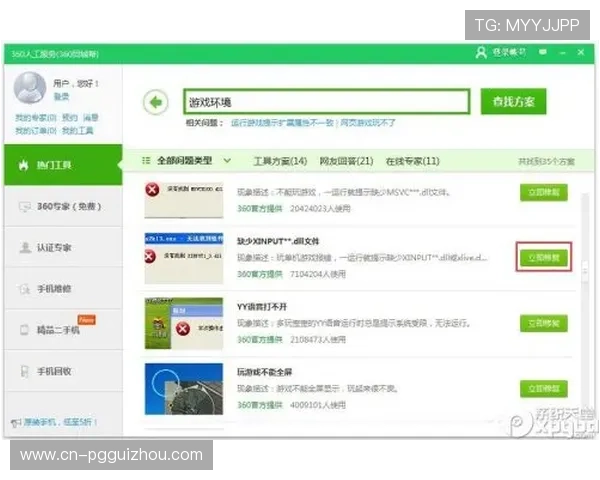Click the results list vertical scrollbar
Image resolution: width=600 pixels, height=480 pixels.
pos(585,270)
